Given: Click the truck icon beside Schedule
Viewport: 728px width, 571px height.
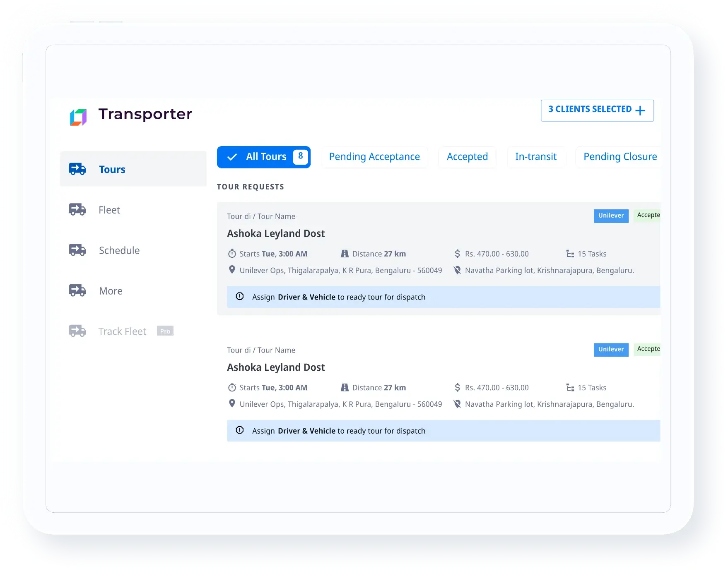Looking at the screenshot, I should [77, 250].
